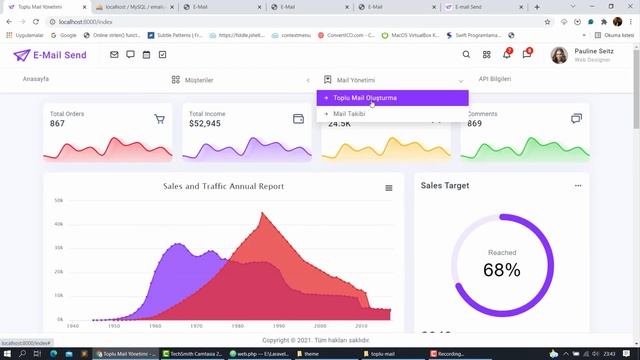Select Mail Takibi submenu entry
Image resolution: width=640 pixels, height=360 pixels.
coord(393,114)
